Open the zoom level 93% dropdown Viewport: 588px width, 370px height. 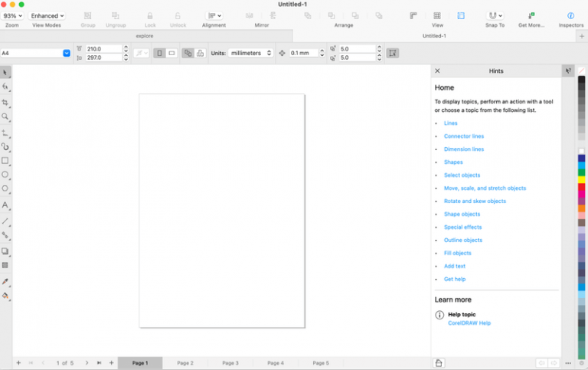coord(12,15)
